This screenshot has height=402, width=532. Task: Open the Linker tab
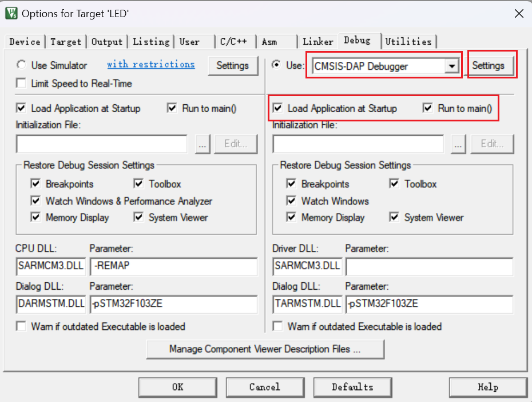pos(318,42)
